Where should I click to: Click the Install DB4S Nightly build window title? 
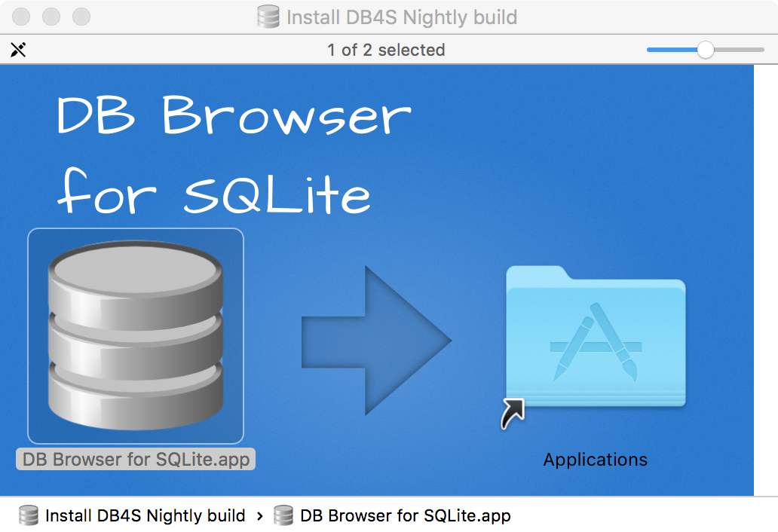pos(404,17)
